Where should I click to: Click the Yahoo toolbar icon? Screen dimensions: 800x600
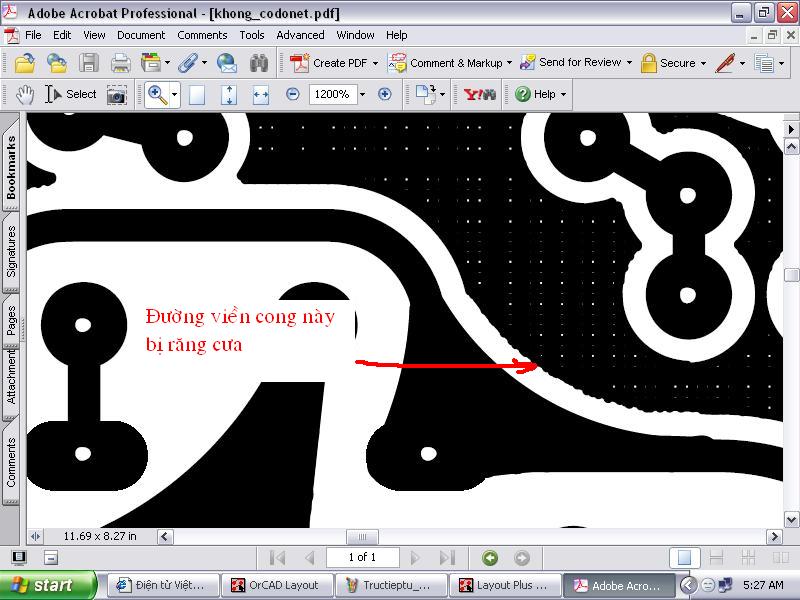[x=480, y=94]
